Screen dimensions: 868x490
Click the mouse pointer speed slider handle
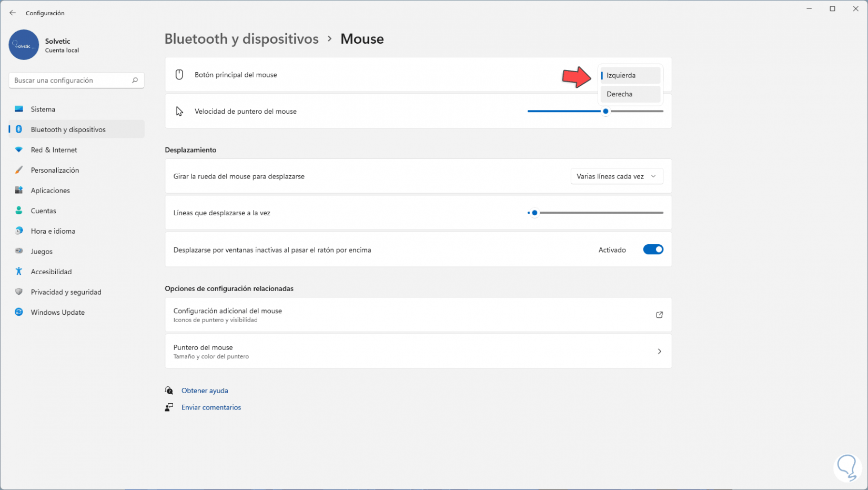click(x=605, y=111)
